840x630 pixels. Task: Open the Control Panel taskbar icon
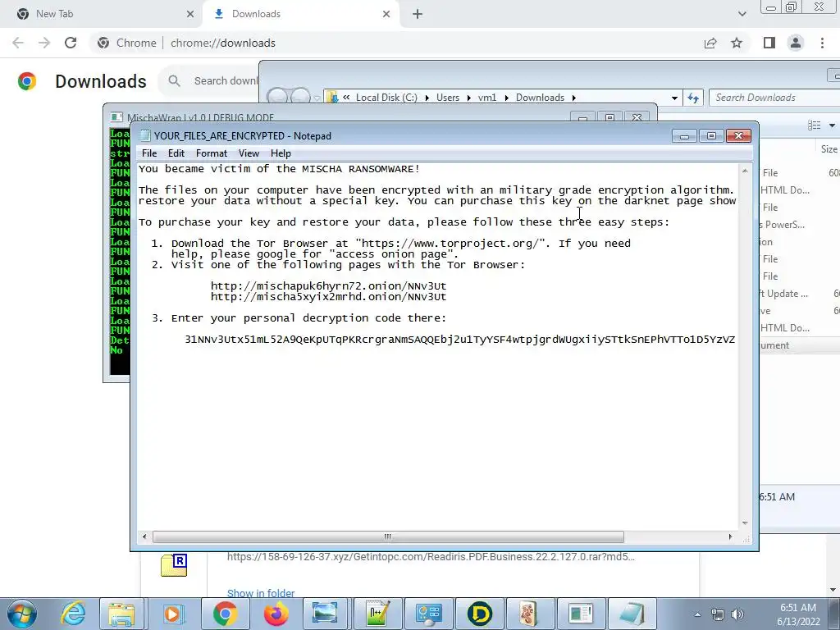[428, 614]
